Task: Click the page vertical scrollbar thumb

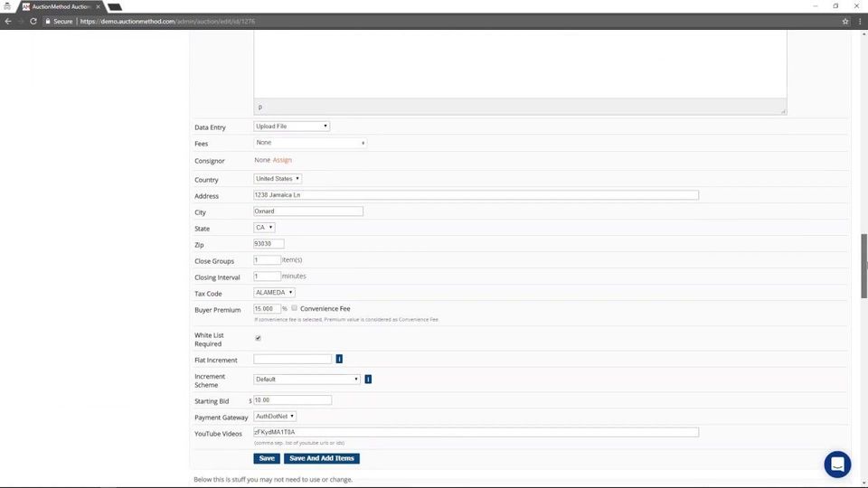Action: pyautogui.click(x=863, y=266)
